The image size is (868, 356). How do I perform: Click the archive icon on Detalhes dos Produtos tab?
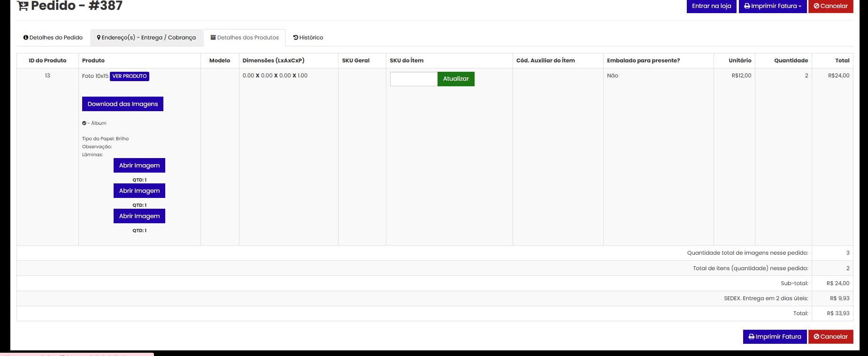[213, 38]
